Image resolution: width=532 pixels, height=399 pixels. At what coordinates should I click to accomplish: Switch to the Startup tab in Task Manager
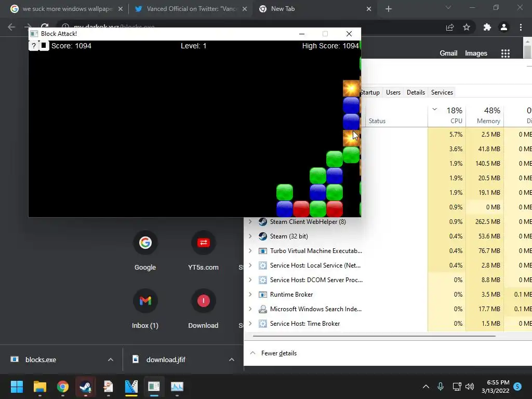pos(370,92)
